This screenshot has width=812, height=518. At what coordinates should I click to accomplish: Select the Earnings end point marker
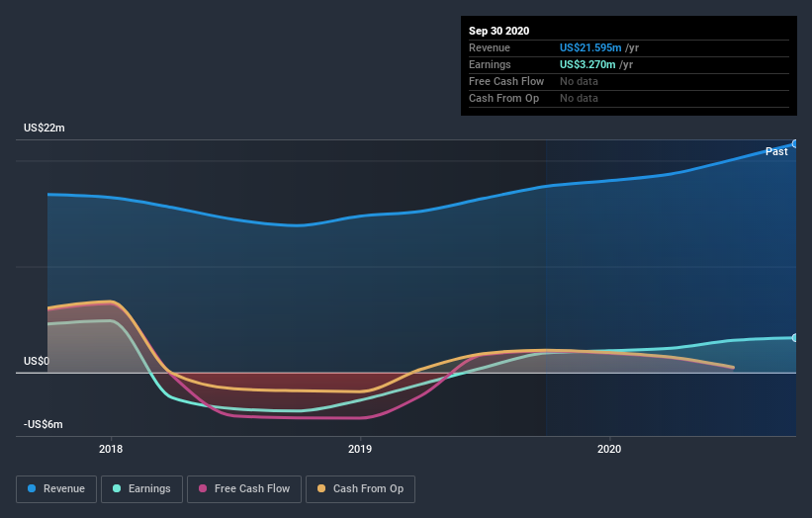click(795, 337)
